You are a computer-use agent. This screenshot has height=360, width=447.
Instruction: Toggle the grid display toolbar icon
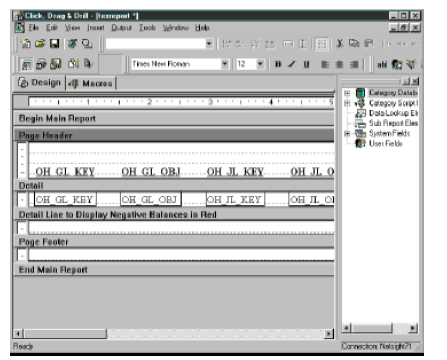coord(322,44)
